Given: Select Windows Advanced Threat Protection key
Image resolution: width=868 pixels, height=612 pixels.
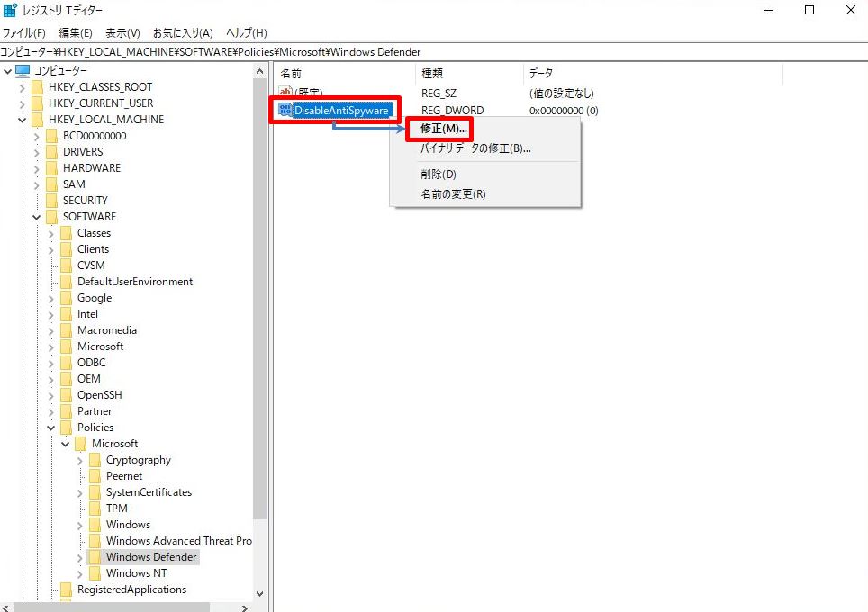Looking at the screenshot, I should 179,541.
